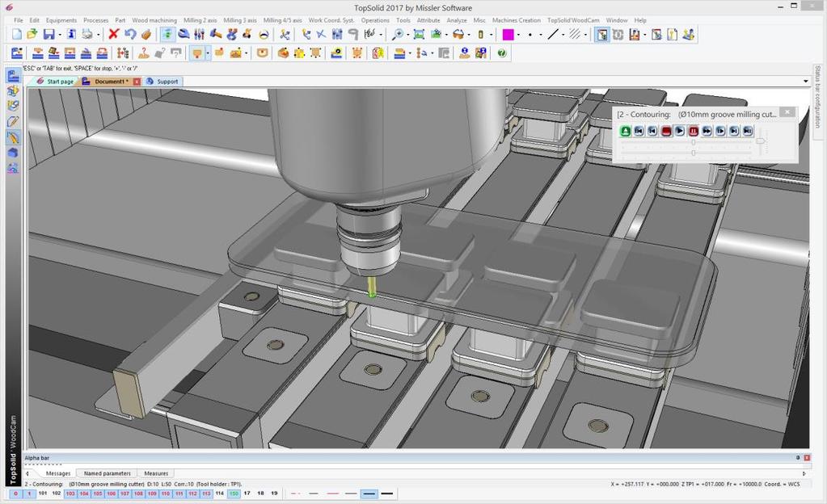Viewport: 827px width, 504px height.
Task: Close the Contouring simulation panel
Action: [787, 111]
